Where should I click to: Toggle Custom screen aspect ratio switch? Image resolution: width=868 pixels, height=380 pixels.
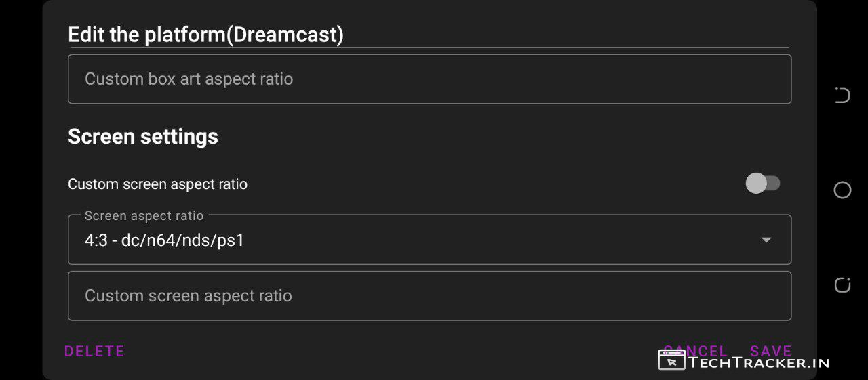pyautogui.click(x=763, y=184)
